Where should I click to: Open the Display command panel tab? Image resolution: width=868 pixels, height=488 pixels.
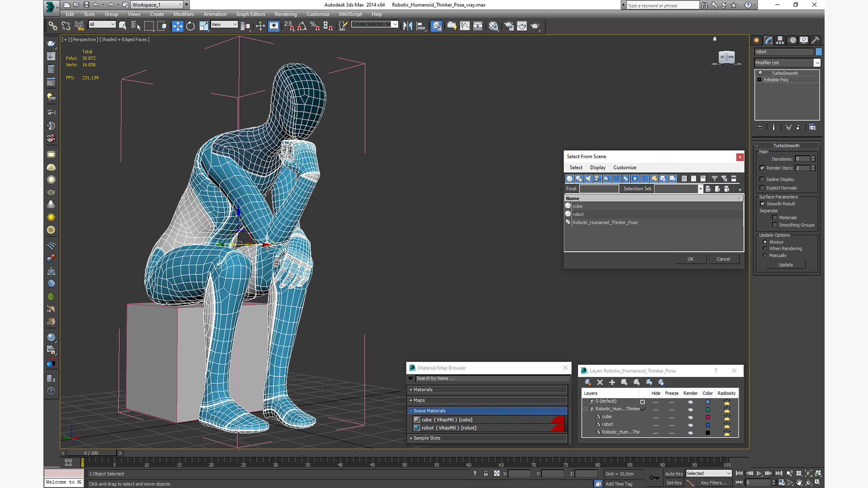coord(803,40)
